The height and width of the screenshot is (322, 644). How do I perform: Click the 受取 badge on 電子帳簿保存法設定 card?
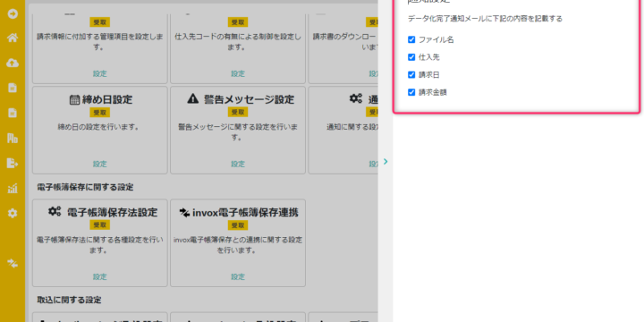tap(100, 225)
